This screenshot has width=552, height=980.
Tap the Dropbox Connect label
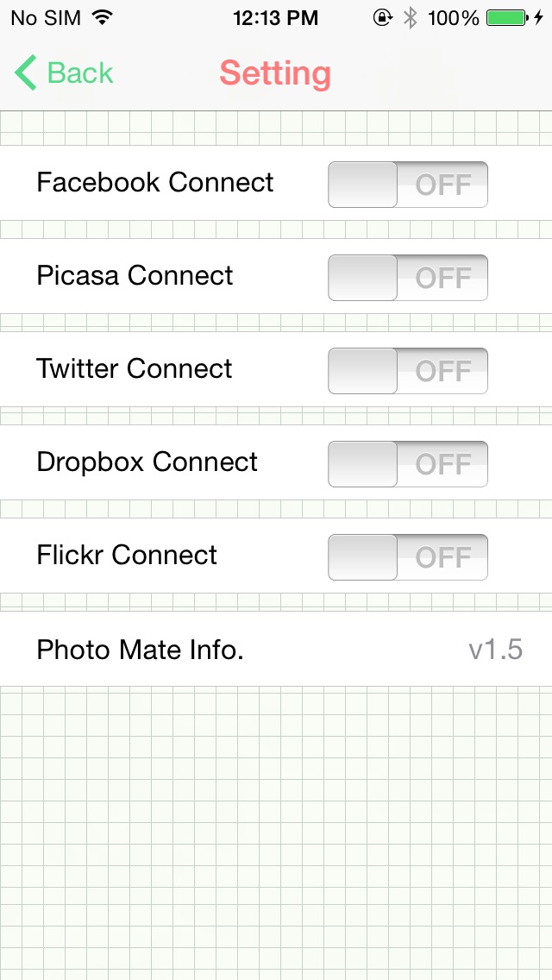tap(147, 462)
